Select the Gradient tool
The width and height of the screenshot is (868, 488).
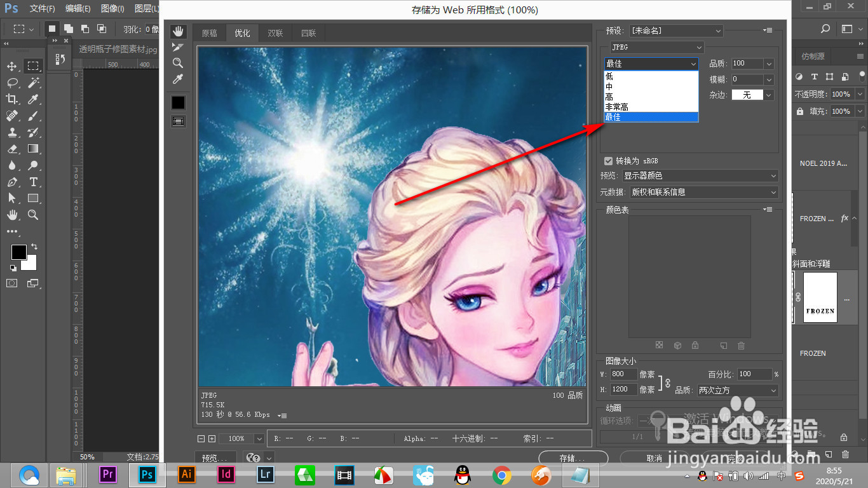(33, 149)
